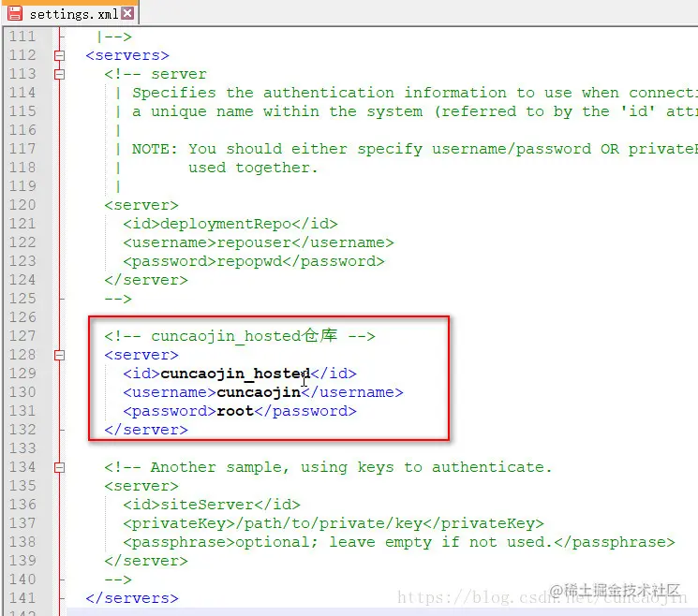The height and width of the screenshot is (616, 698).
Task: Click the closing </servers> tag
Action: tap(132, 598)
